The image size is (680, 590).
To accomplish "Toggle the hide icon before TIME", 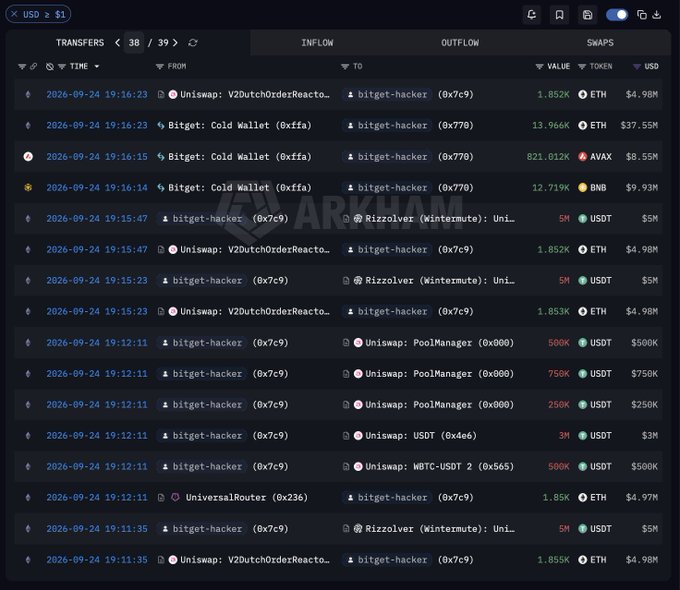I will coord(50,66).
